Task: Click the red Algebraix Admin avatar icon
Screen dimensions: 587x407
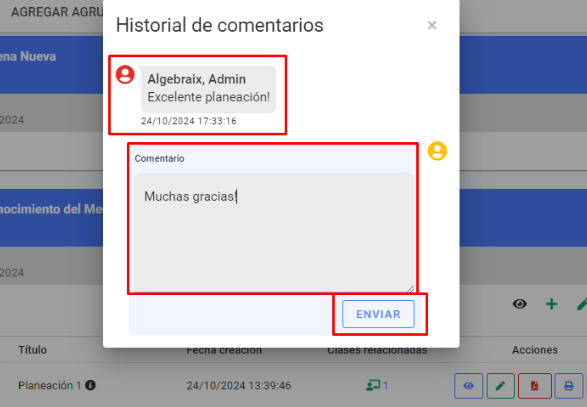Action: [125, 75]
